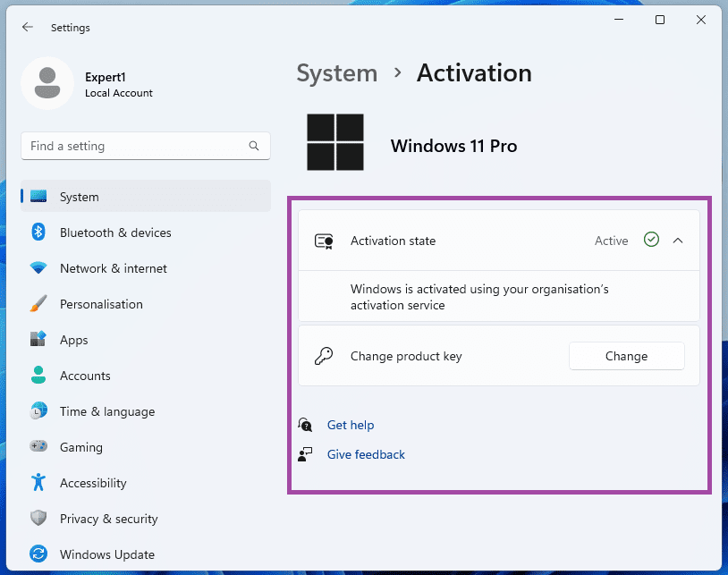Go back with the Settings back arrow
The height and width of the screenshot is (575, 728).
point(28,28)
